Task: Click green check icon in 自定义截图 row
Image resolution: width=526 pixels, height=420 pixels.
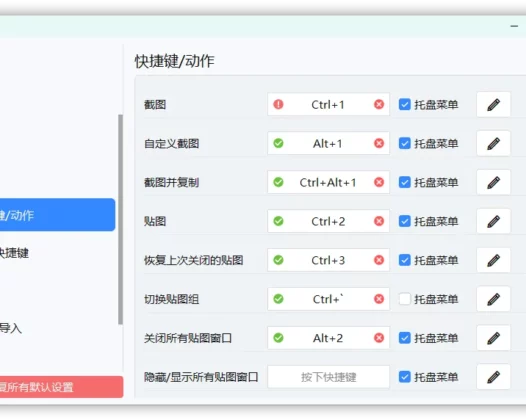Action: point(278,143)
